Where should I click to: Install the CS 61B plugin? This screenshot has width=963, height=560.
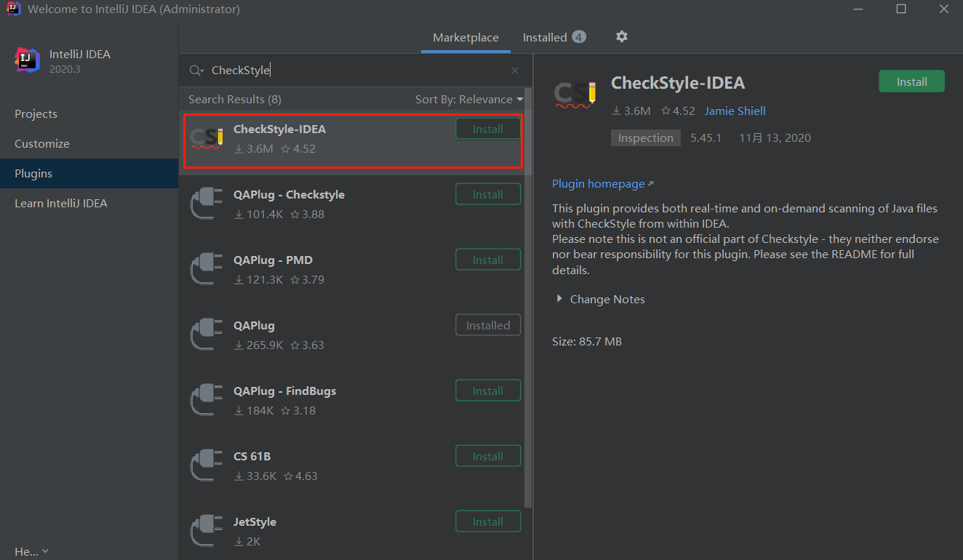488,456
